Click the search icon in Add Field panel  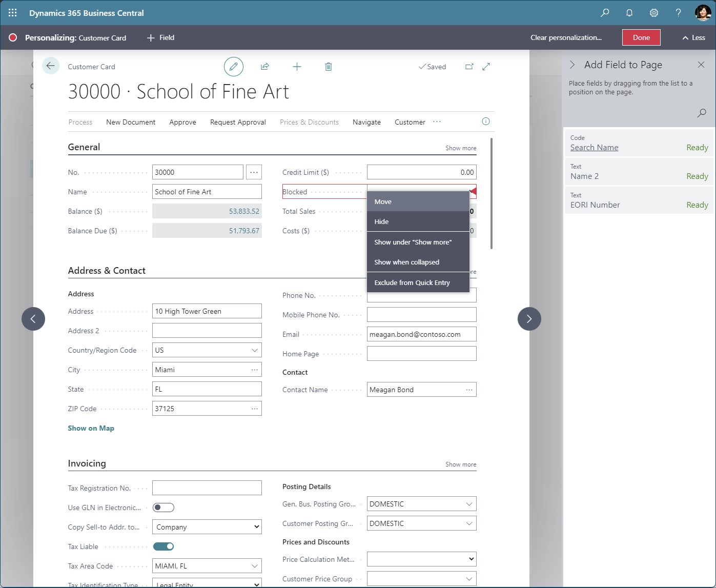tap(701, 113)
